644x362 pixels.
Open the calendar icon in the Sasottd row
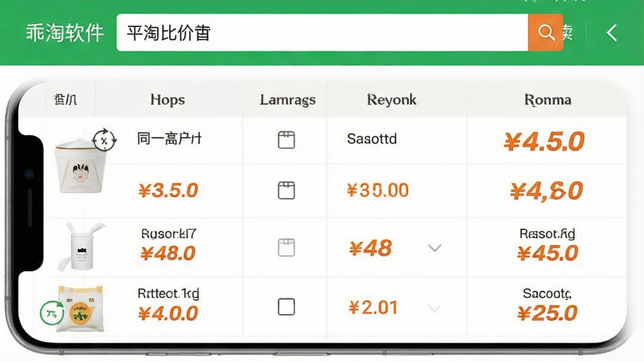(x=286, y=140)
